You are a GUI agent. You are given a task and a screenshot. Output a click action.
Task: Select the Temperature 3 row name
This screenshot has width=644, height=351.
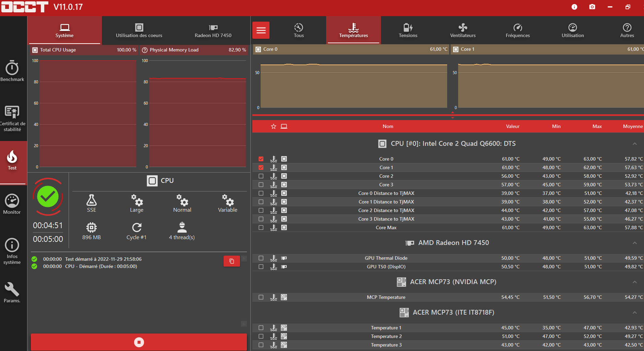[386, 345]
